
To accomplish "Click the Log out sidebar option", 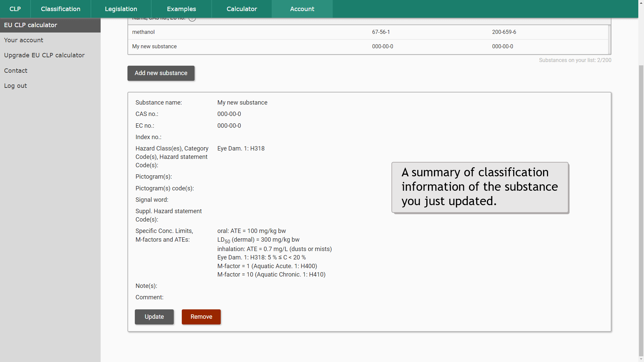I will [x=15, y=86].
